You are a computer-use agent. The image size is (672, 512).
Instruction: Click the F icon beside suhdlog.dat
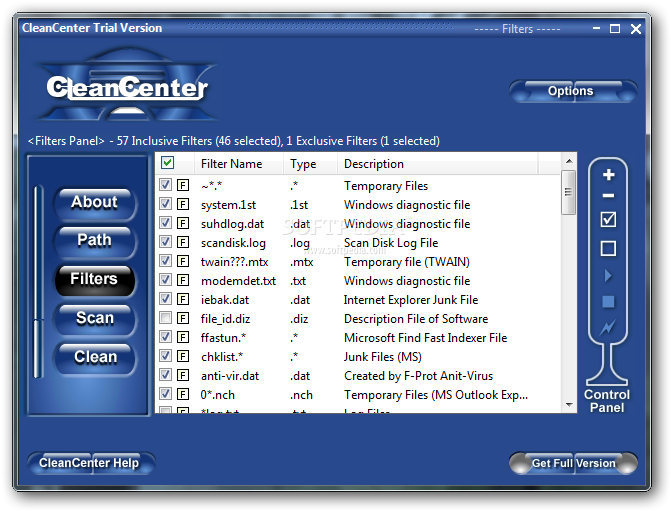coord(183,223)
